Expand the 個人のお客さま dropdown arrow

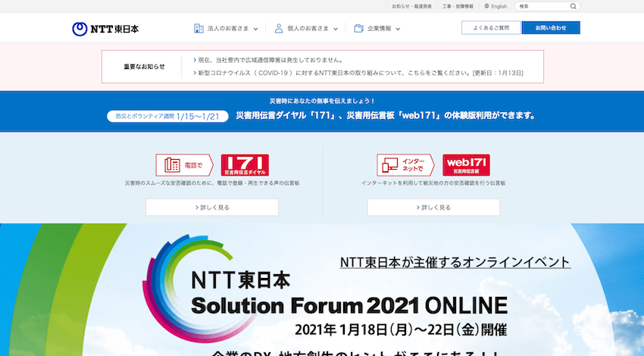tap(336, 29)
